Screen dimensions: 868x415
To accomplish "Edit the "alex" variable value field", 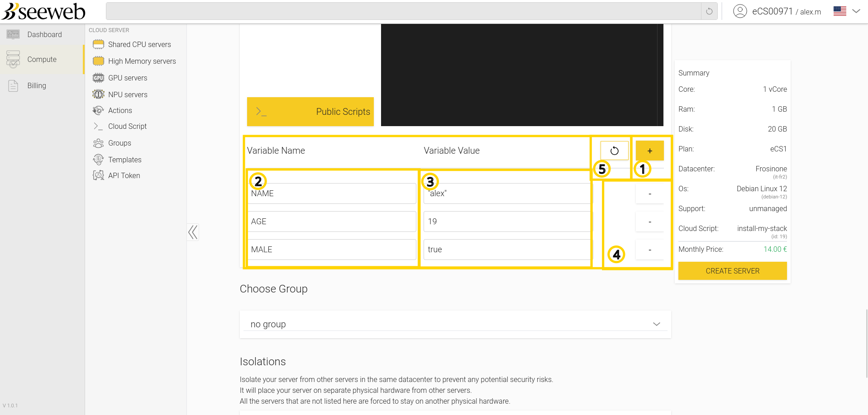I will pos(507,193).
